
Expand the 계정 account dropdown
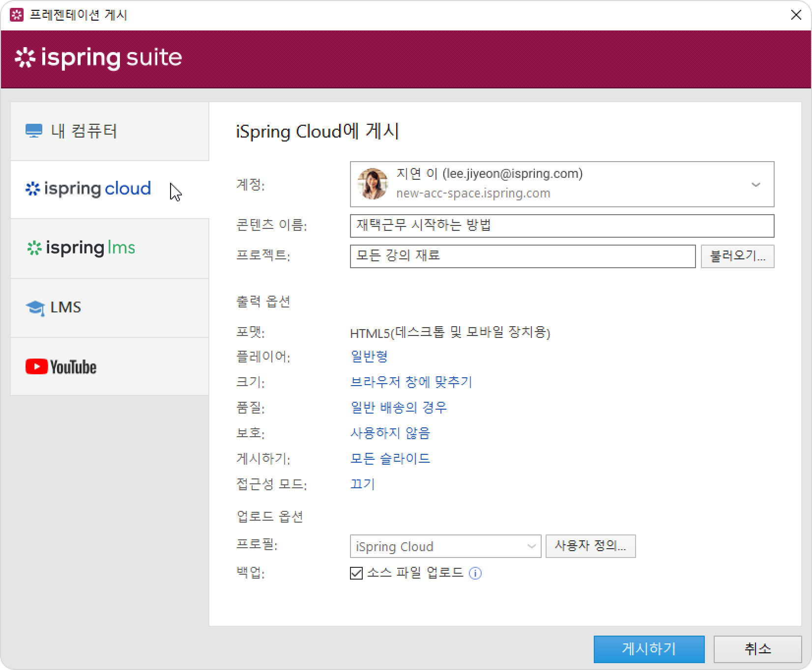pos(755,185)
